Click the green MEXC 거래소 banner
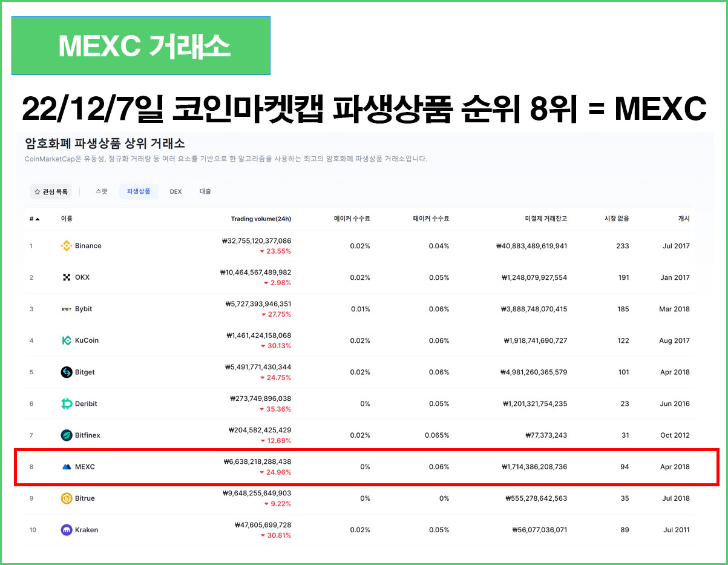Viewport: 728px width, 565px height. pyautogui.click(x=141, y=45)
